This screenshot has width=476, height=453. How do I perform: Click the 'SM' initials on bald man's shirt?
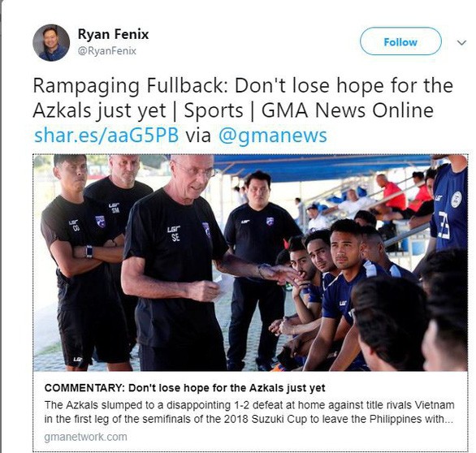115,210
